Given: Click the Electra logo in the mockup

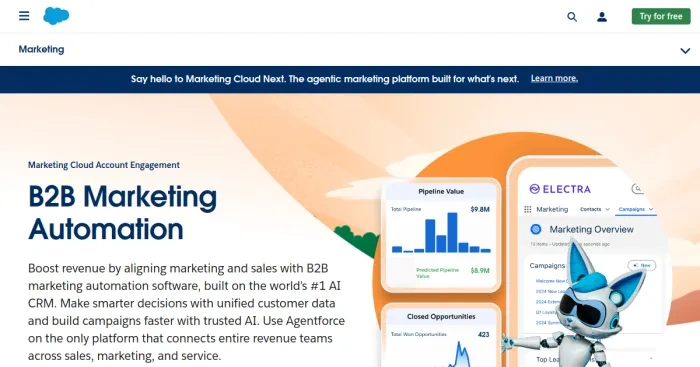Looking at the screenshot, I should point(560,189).
